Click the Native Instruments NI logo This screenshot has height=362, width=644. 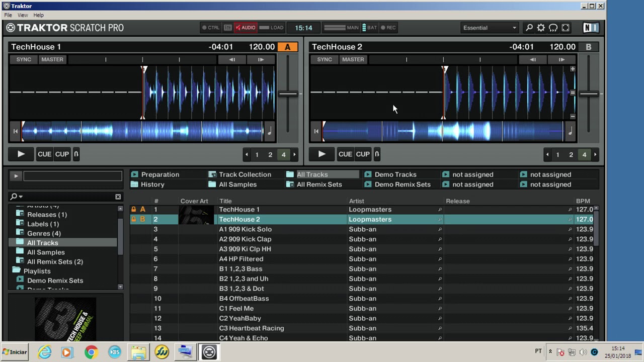coord(591,28)
